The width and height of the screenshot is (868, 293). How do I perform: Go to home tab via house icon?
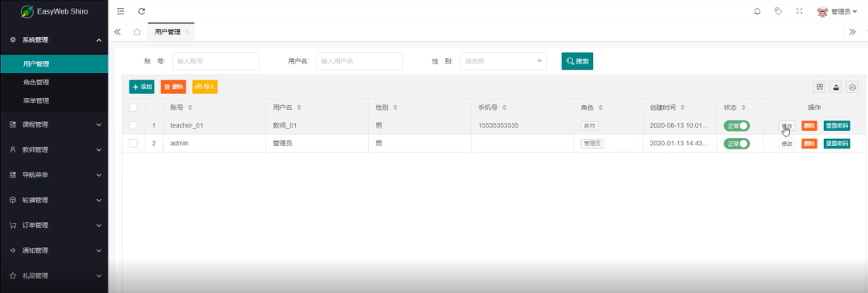137,32
